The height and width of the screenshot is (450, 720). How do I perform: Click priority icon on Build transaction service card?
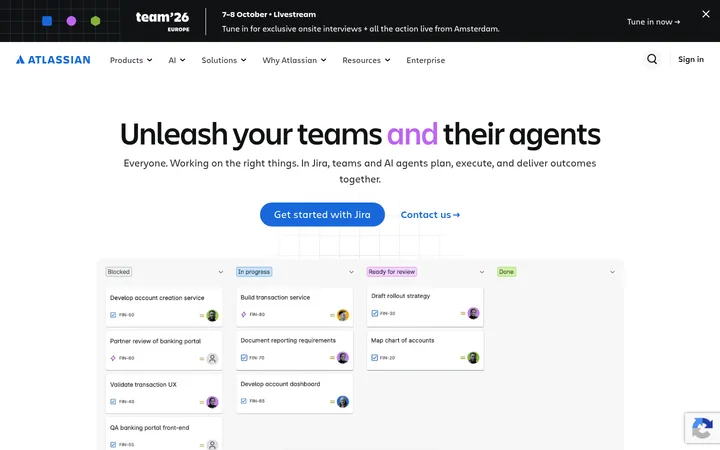pos(332,315)
